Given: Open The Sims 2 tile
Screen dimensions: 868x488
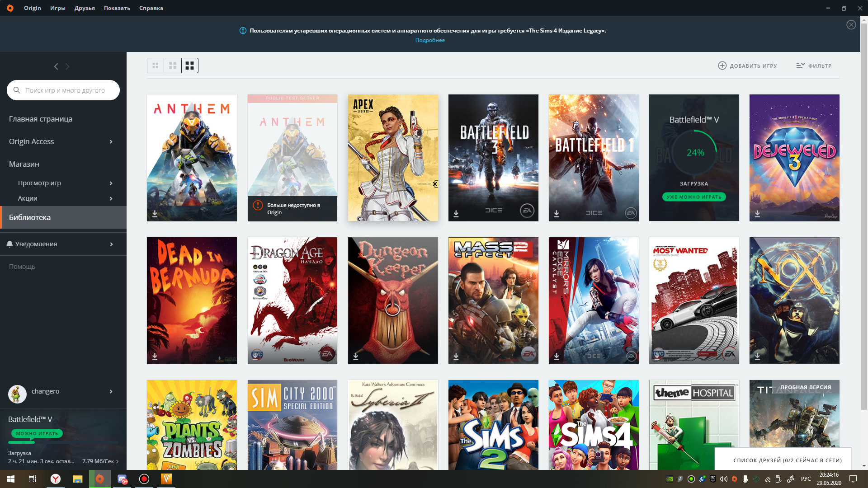Looking at the screenshot, I should coord(493,425).
